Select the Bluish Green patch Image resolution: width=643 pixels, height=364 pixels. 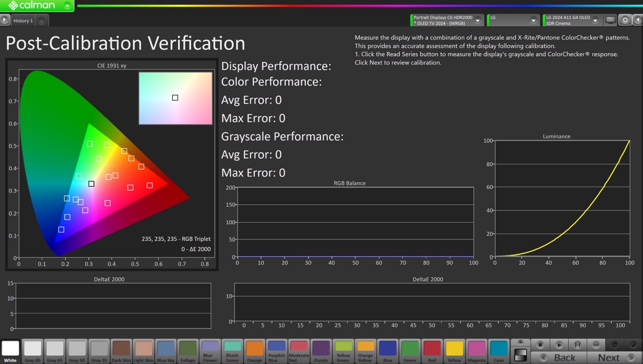232,351
